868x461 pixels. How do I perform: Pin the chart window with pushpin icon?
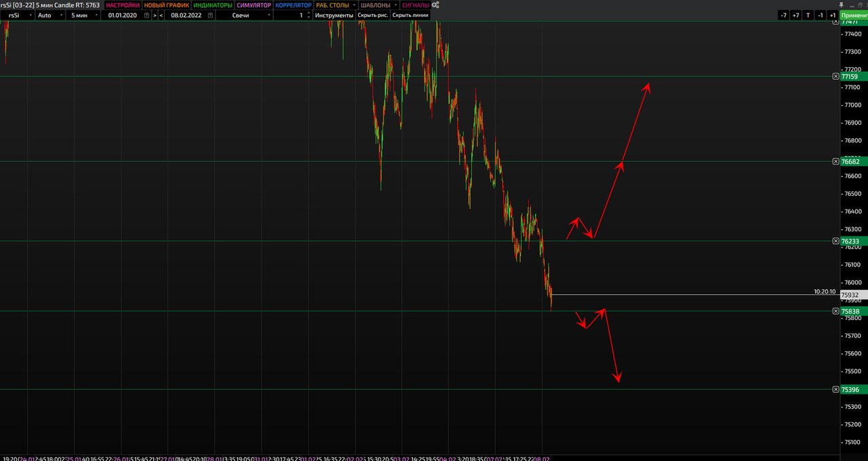841,5
